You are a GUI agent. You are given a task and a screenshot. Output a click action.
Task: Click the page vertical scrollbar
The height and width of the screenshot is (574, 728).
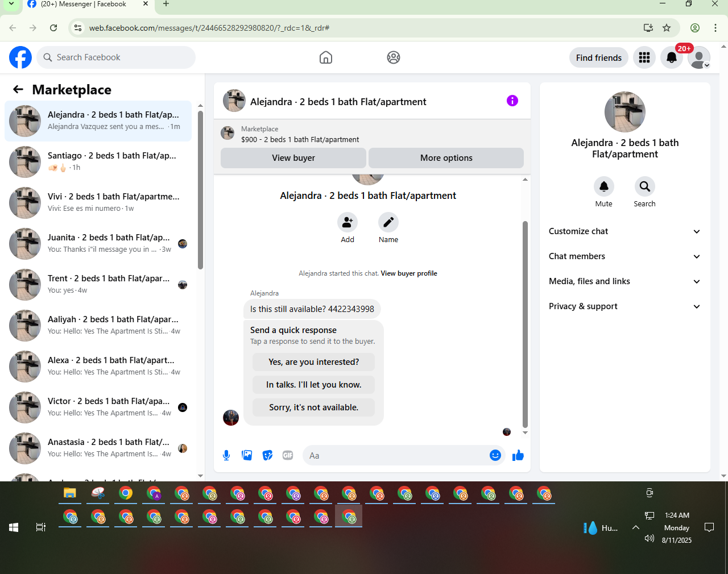[724, 261]
